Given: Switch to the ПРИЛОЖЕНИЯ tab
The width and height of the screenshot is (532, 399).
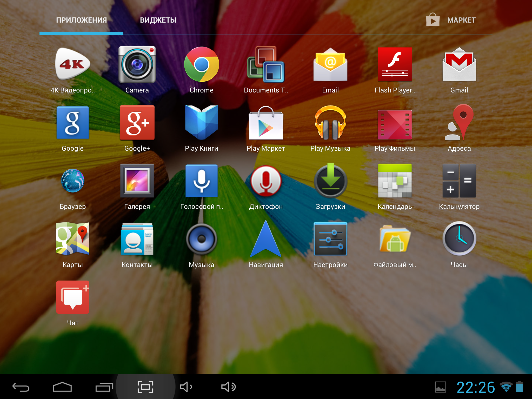Looking at the screenshot, I should [82, 20].
